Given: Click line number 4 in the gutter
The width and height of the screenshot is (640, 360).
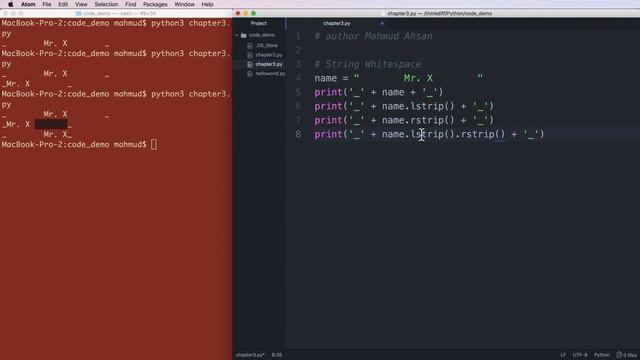Looking at the screenshot, I should [x=299, y=78].
